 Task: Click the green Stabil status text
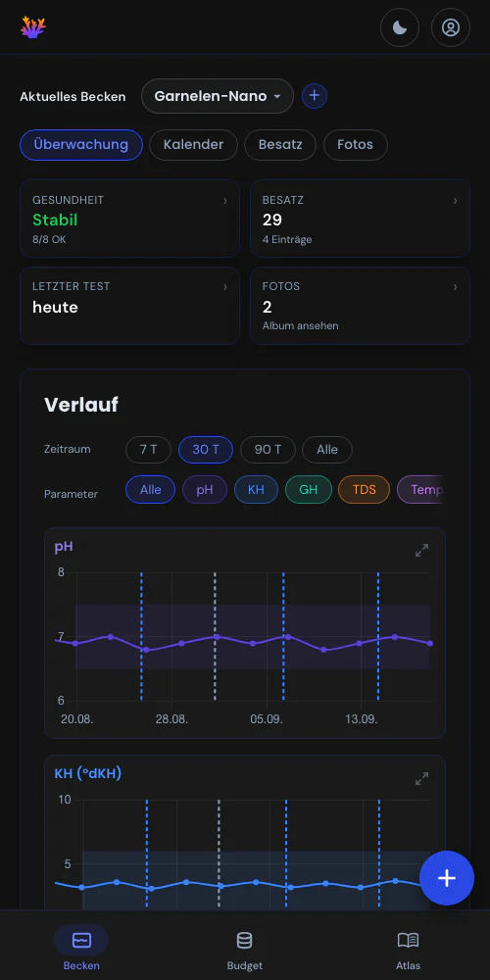55,220
